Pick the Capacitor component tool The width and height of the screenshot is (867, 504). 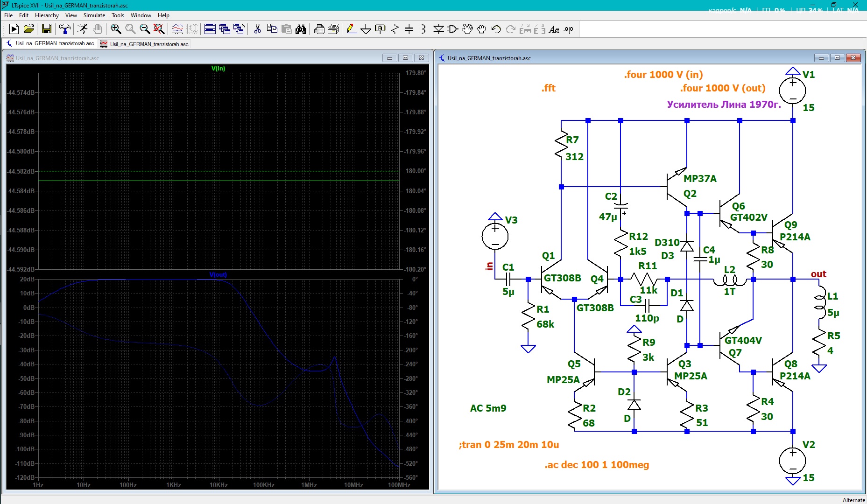[409, 29]
